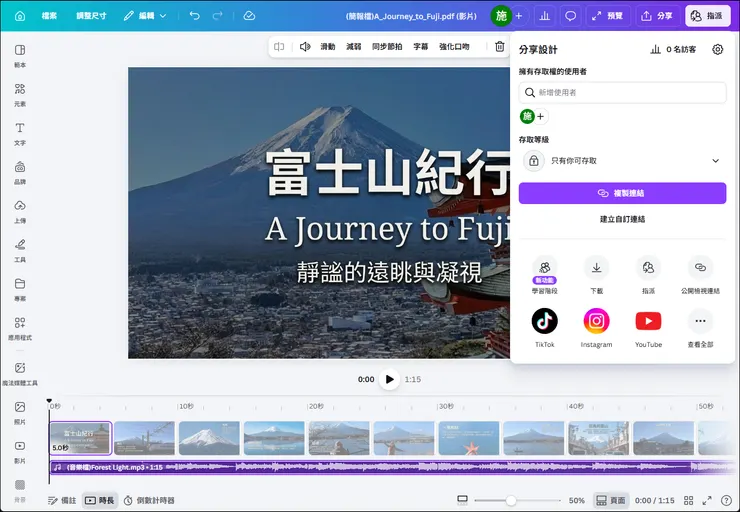Open the 應用程式 apps sidebar panel
This screenshot has width=740, height=512.
tap(20, 329)
